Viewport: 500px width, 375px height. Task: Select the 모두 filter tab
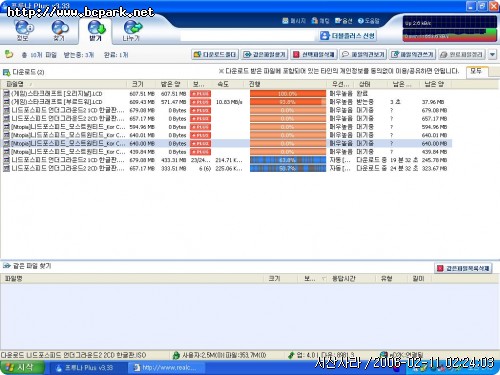point(476,71)
